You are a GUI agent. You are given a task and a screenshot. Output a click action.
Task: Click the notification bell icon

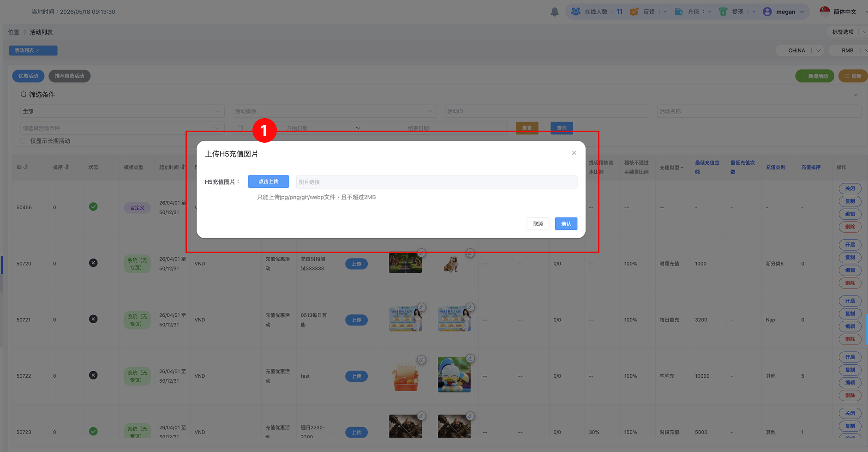[555, 12]
